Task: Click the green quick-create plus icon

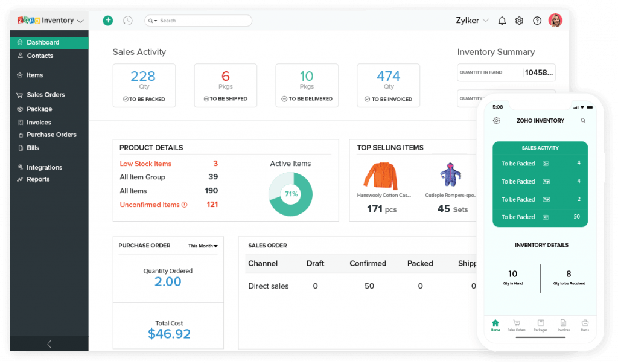Action: pos(107,20)
